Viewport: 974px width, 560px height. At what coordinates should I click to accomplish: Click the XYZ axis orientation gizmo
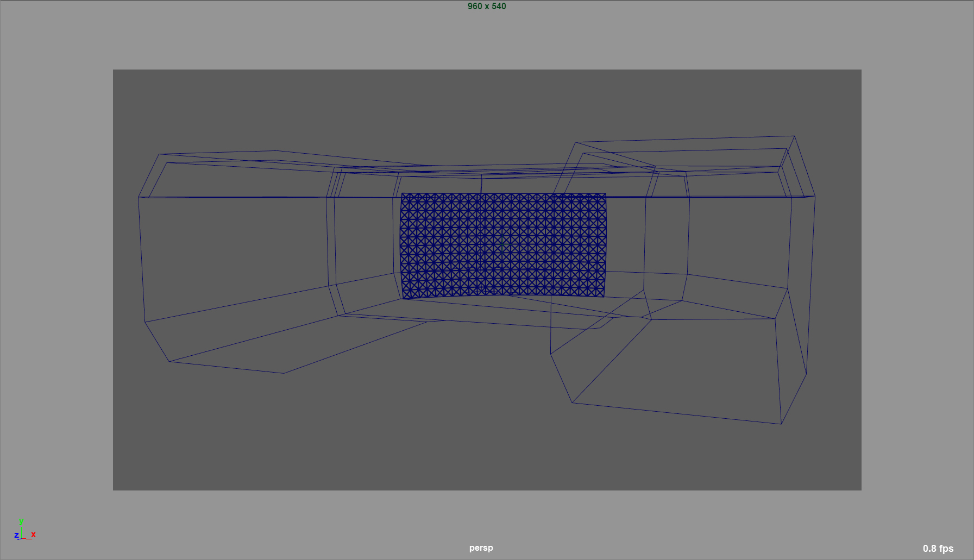click(x=24, y=530)
